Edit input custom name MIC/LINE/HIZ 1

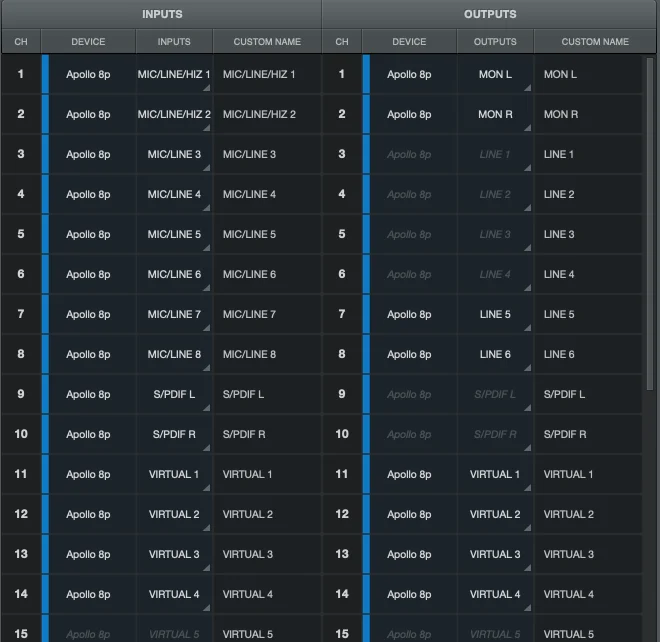267,74
